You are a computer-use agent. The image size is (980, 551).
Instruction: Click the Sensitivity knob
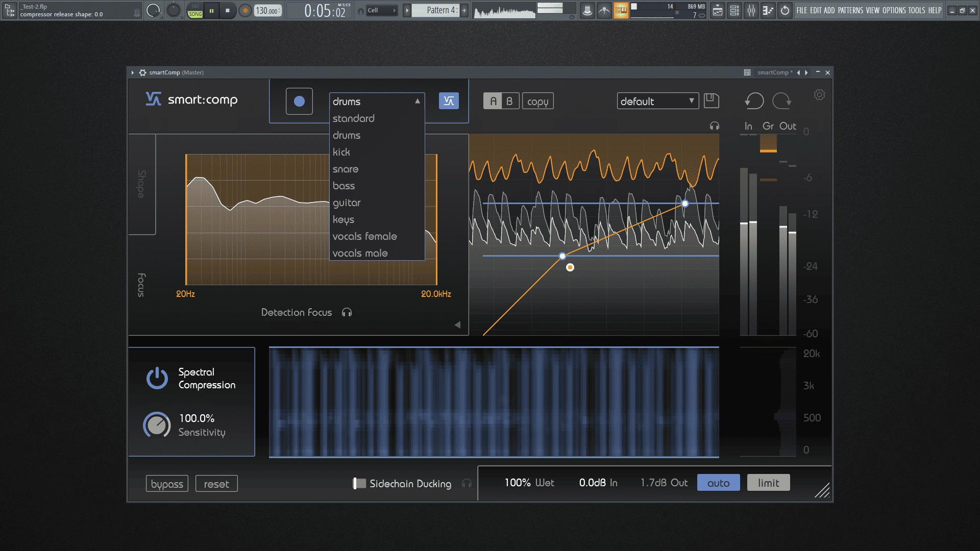point(157,425)
